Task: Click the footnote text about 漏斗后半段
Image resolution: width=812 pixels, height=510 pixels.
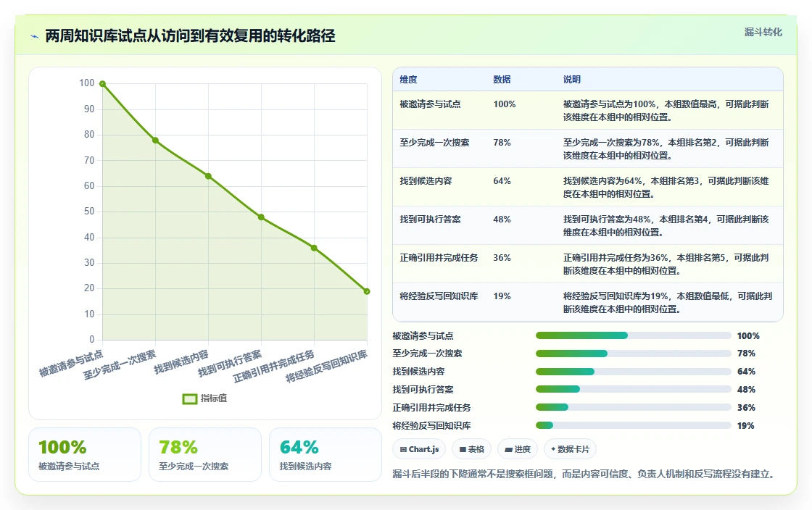Action: [584, 474]
